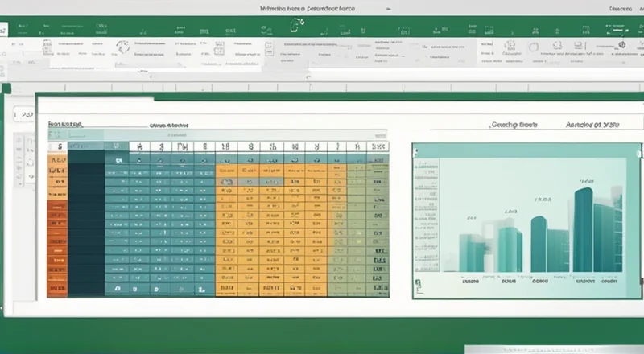Screen dimensions: 644x354
Task: Click the round refresh-style icon in left ribbon
Action: 123,47
